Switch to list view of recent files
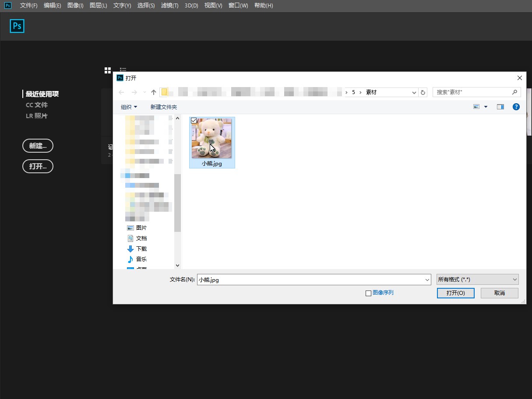Screen dimensions: 532x399 pyautogui.click(x=123, y=70)
